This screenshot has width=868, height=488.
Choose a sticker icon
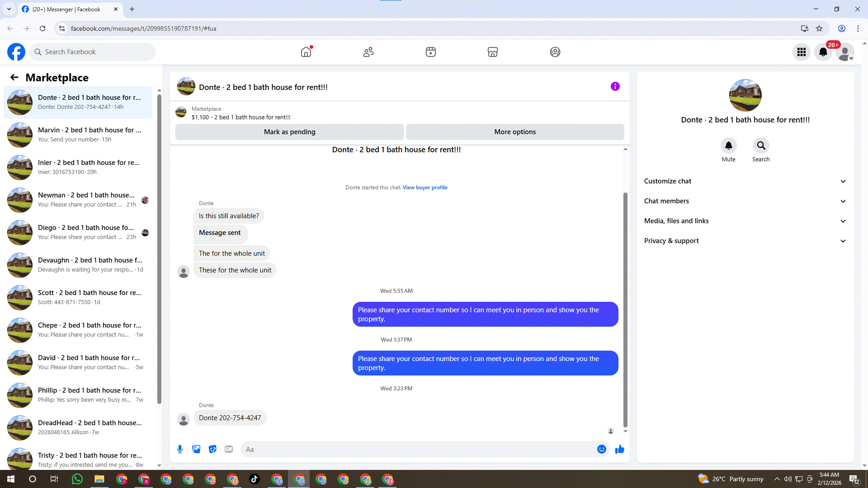click(212, 449)
